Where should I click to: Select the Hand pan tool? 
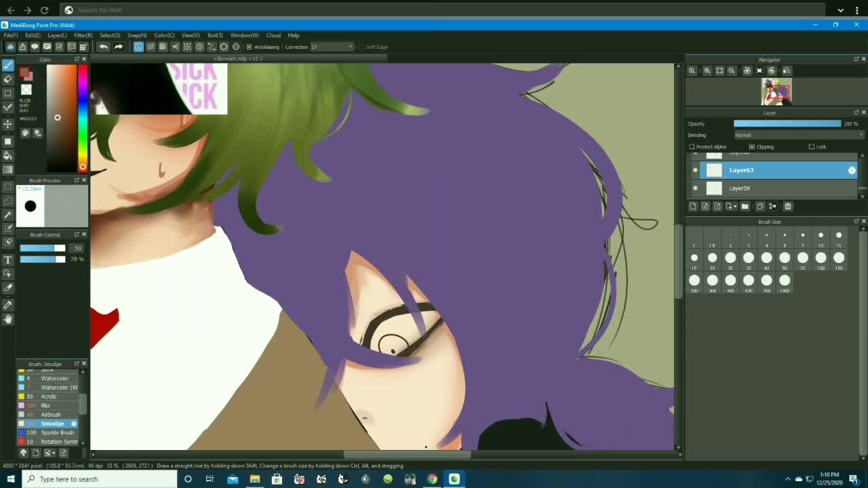click(8, 319)
